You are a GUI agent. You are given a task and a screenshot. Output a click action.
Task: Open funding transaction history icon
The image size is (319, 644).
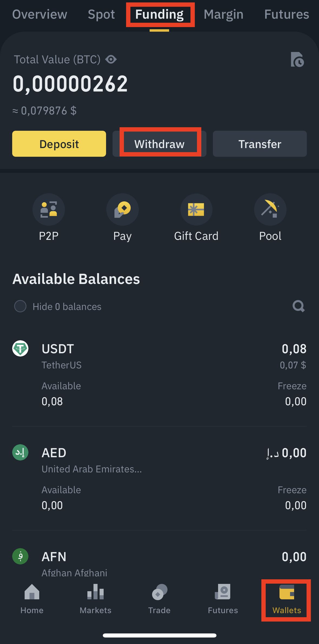(297, 60)
